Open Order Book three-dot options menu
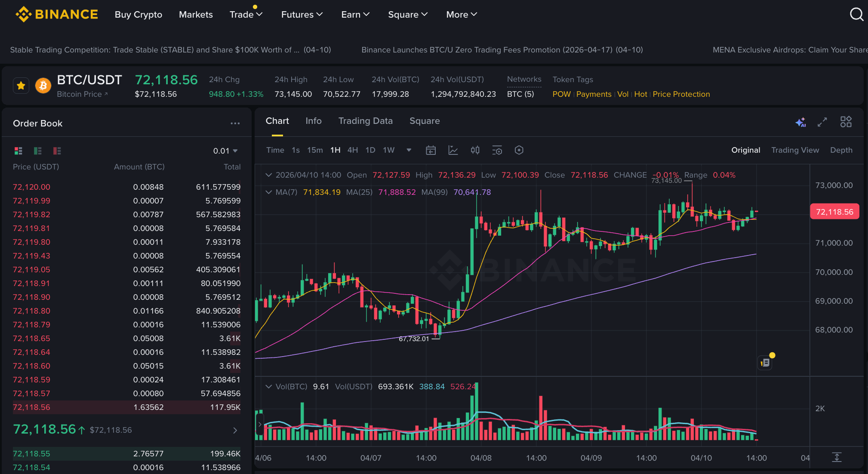Viewport: 868px width, 474px height. coord(235,123)
